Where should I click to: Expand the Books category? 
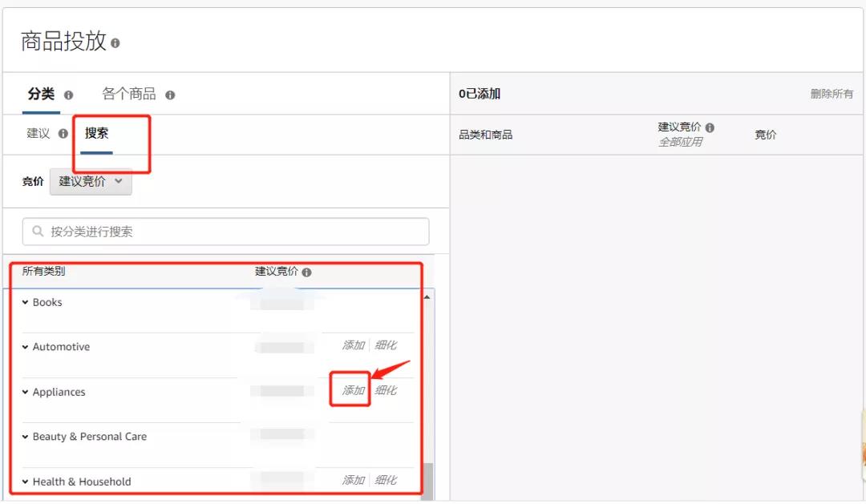[x=26, y=303]
